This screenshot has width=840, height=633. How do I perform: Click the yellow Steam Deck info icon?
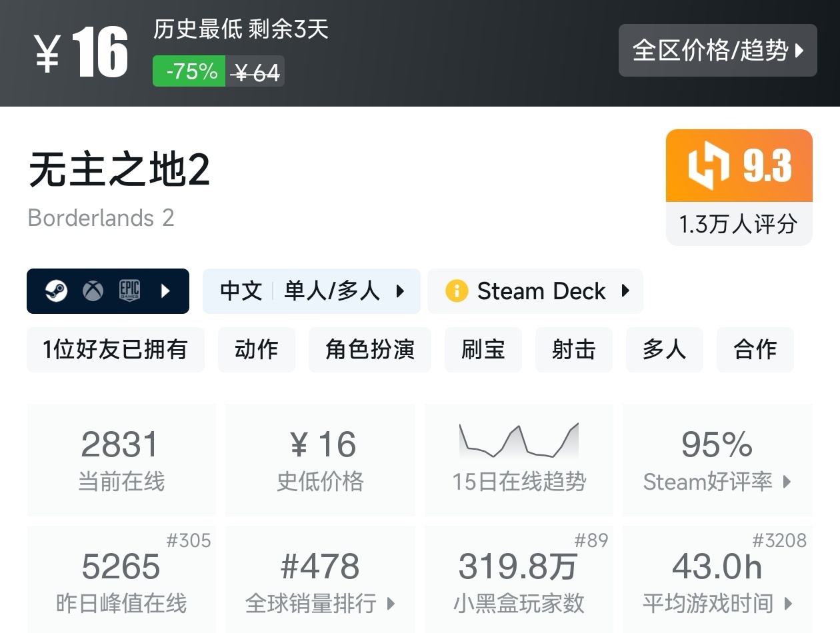(x=457, y=291)
